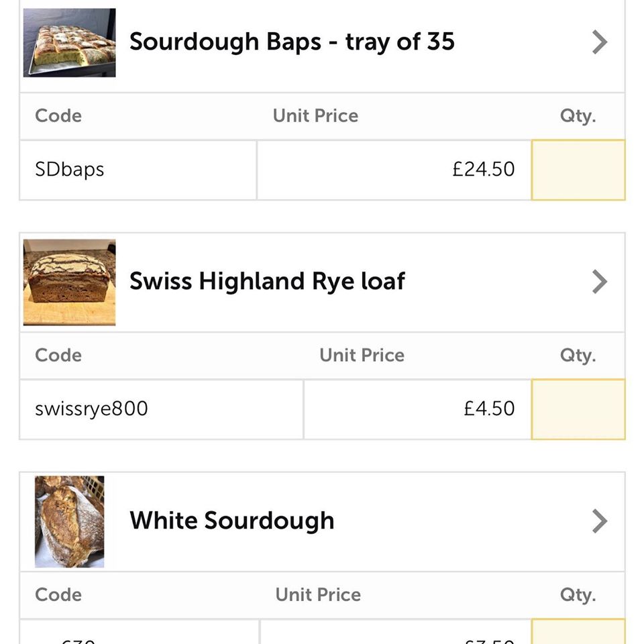
Task: Tap the Swiss Highland Rye loaf photo
Action: (x=69, y=282)
